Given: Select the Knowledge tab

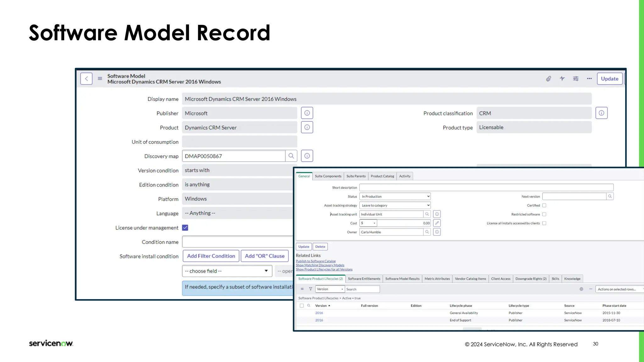Looking at the screenshot, I should (572, 279).
